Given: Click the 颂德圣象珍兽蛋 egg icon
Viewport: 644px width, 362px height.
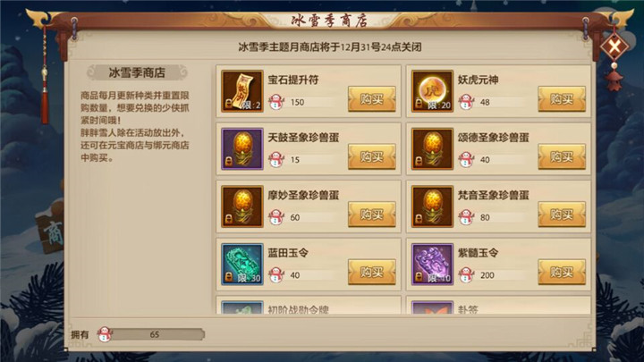Looking at the screenshot, I should [x=432, y=148].
